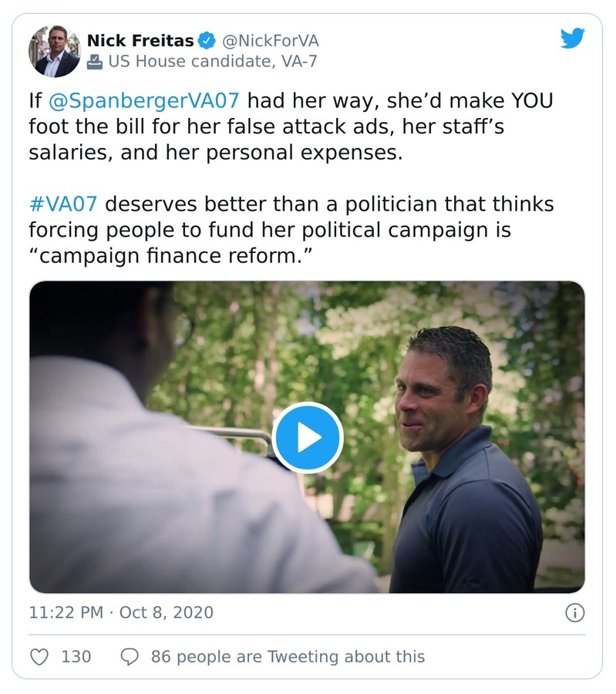The width and height of the screenshot is (616, 694).
Task: Like the tweet with the heart icon
Action: point(39,657)
